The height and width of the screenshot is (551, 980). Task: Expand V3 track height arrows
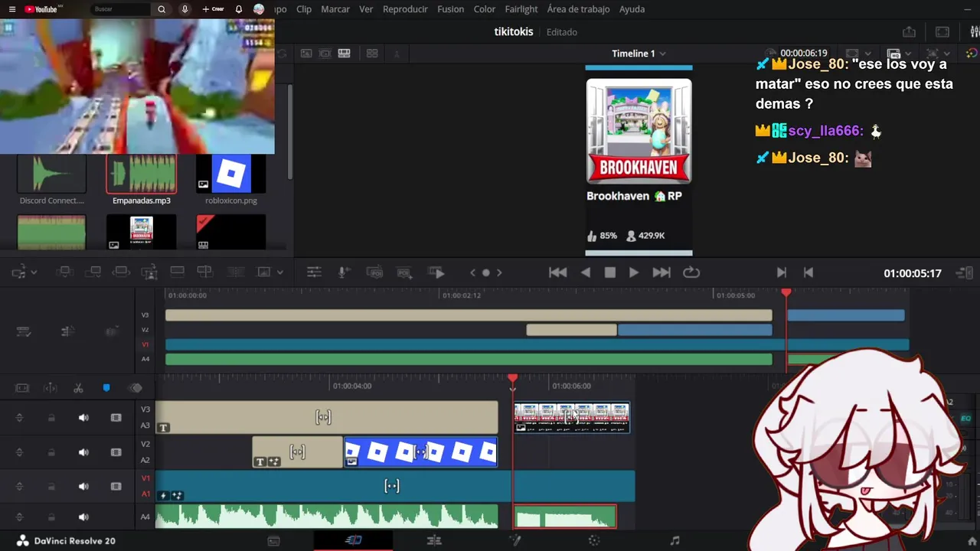19,418
